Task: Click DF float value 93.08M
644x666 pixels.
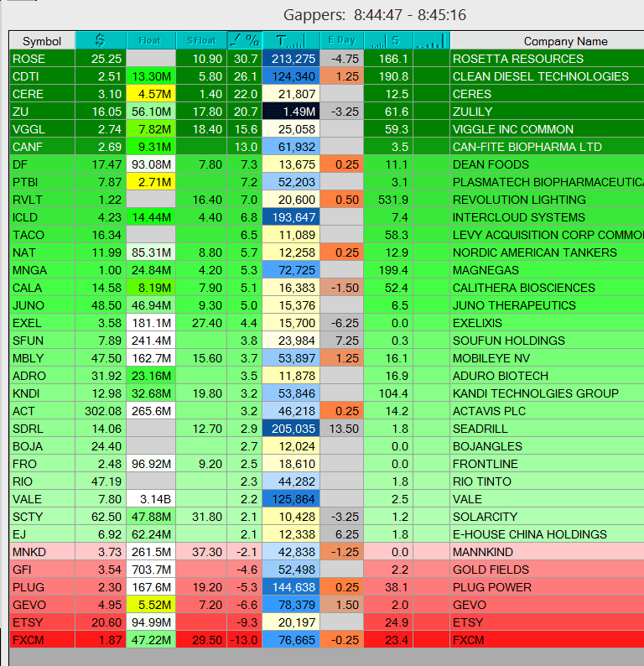Action: tap(151, 164)
